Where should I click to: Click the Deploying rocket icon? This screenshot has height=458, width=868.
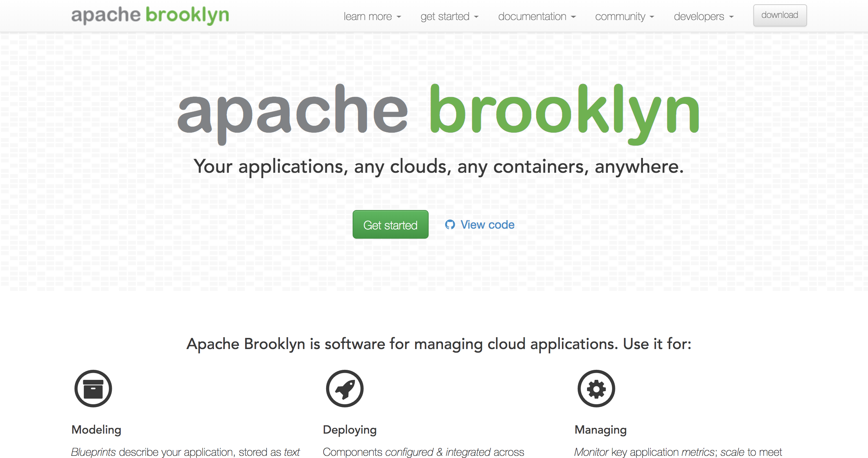pyautogui.click(x=345, y=388)
